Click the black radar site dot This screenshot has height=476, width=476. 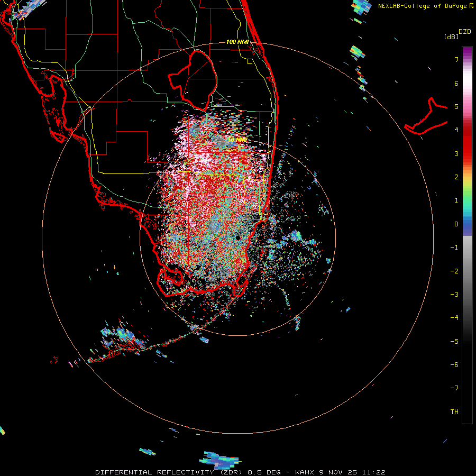pyautogui.click(x=237, y=237)
